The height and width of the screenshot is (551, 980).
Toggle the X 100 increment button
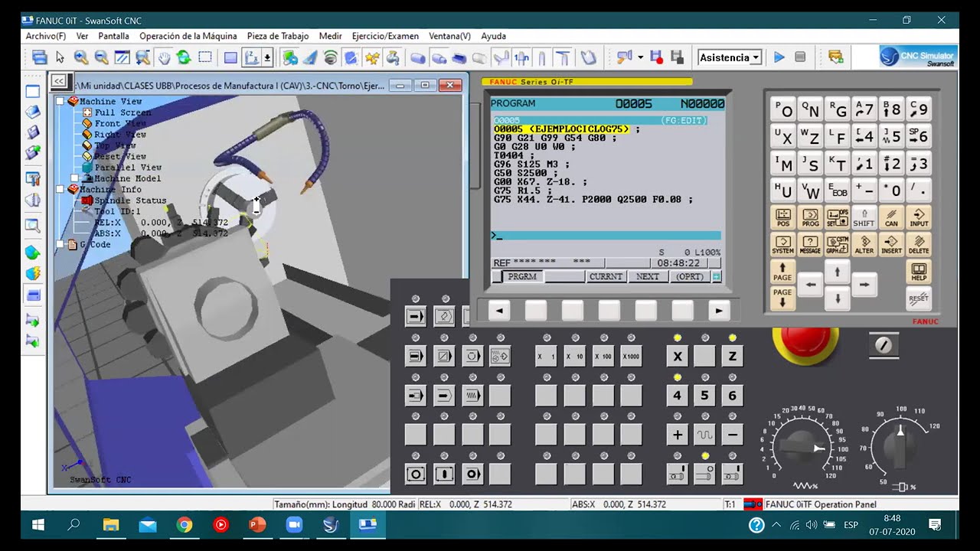(603, 356)
